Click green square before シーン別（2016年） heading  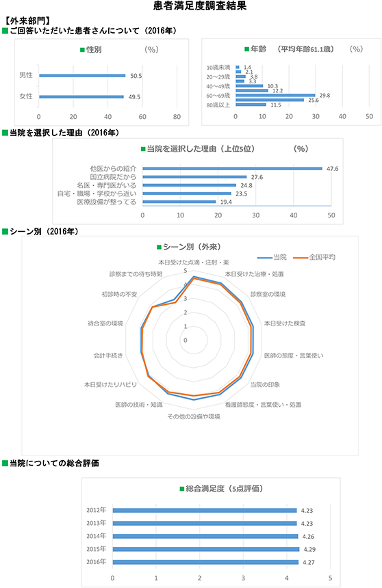click(x=5, y=232)
